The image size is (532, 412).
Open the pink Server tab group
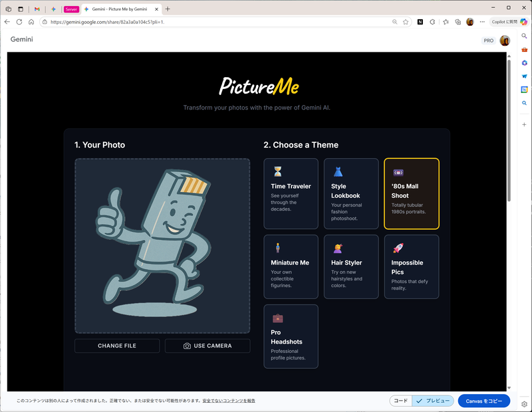(x=71, y=9)
